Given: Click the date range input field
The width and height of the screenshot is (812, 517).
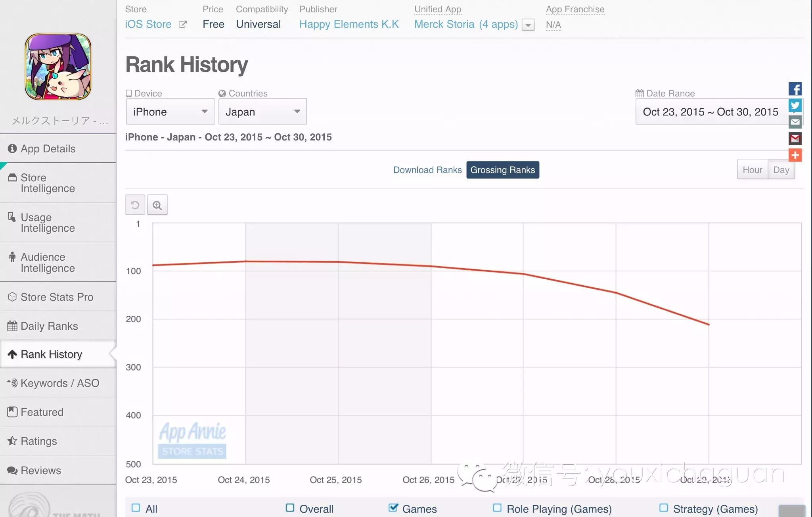Looking at the screenshot, I should (x=710, y=112).
